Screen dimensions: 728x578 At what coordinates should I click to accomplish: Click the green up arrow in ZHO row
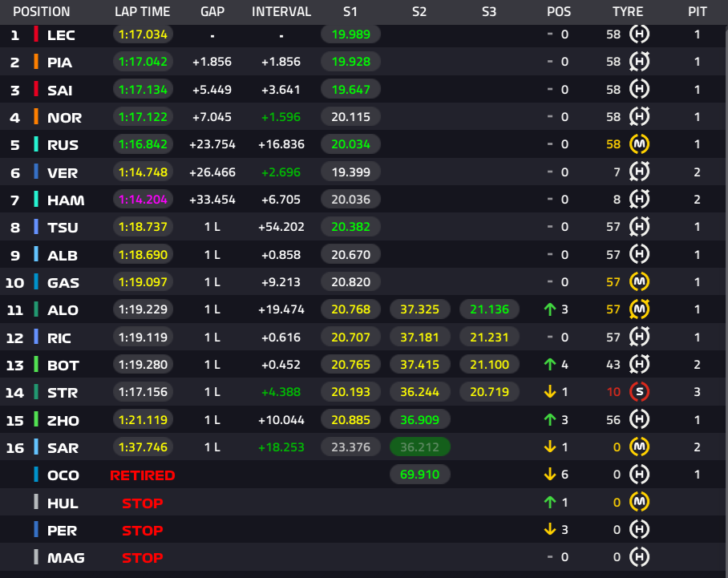click(550, 420)
